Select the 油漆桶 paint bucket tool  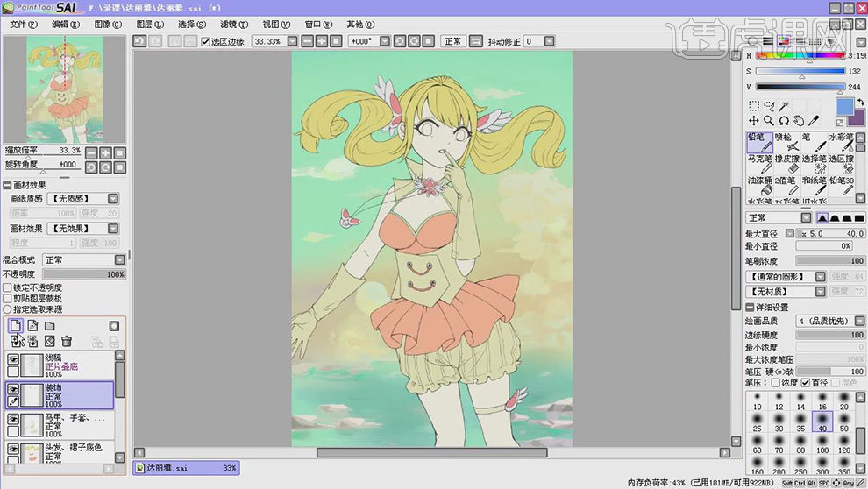click(x=759, y=186)
